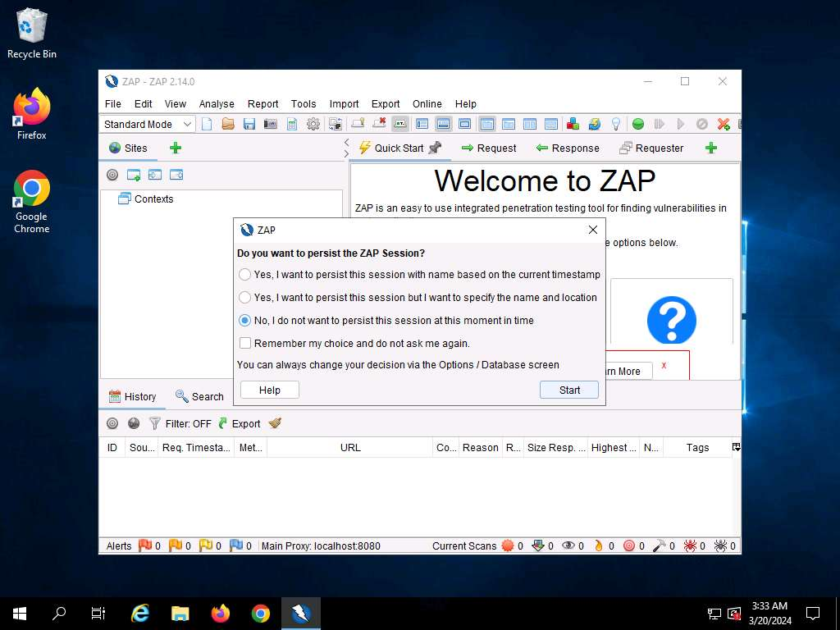
Task: Check 'Remember my choice' checkbox
Action: [x=244, y=343]
